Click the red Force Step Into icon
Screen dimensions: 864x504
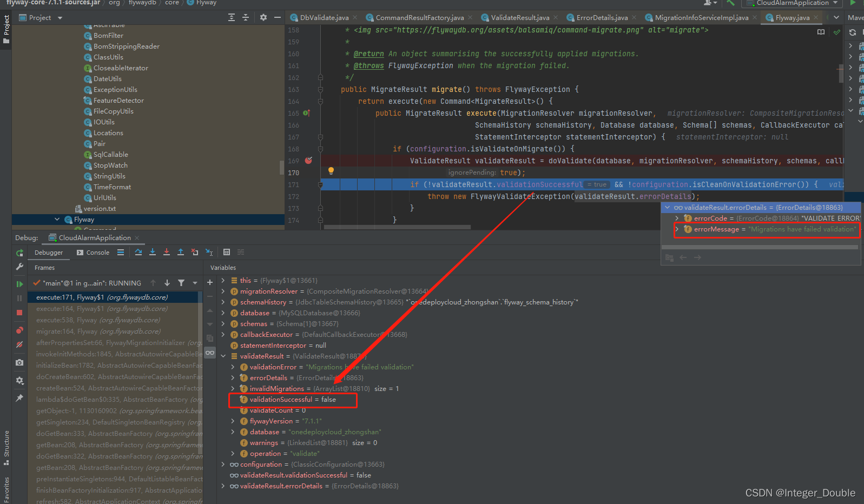pos(167,252)
